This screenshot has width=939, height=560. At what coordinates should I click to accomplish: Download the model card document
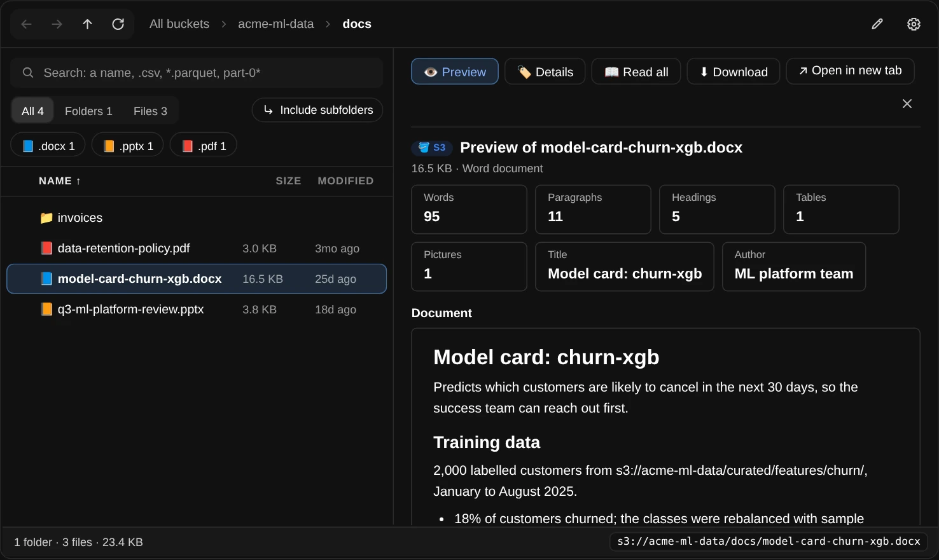[x=734, y=72]
